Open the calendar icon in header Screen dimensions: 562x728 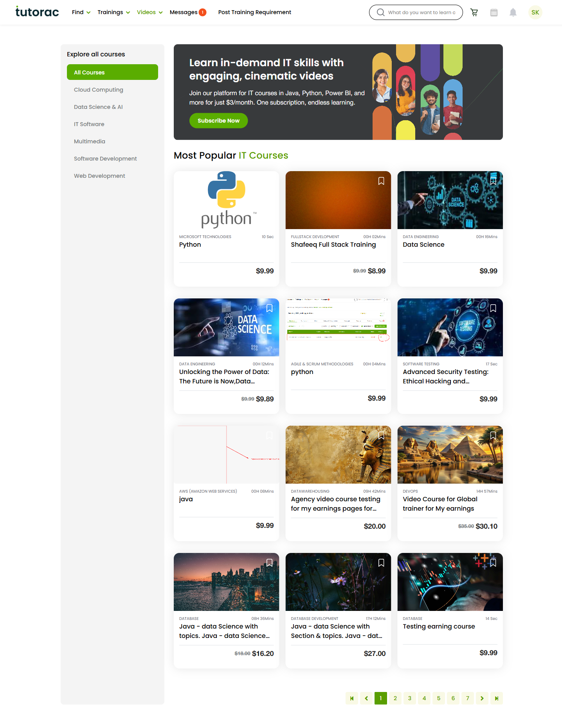[494, 13]
